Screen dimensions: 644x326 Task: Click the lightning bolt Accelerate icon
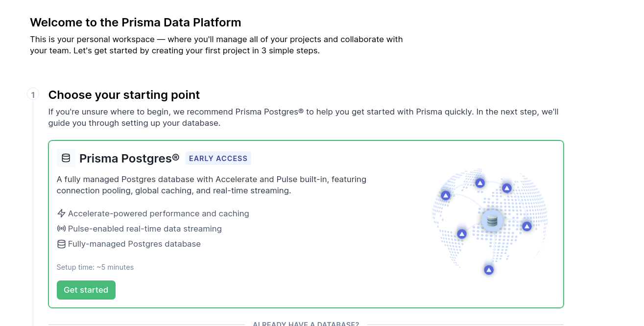pyautogui.click(x=61, y=213)
